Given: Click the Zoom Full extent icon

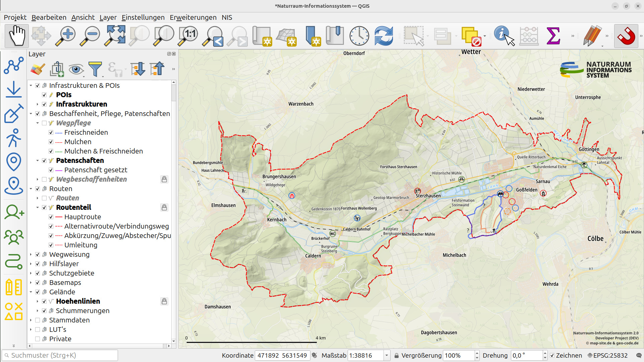Looking at the screenshot, I should 115,36.
